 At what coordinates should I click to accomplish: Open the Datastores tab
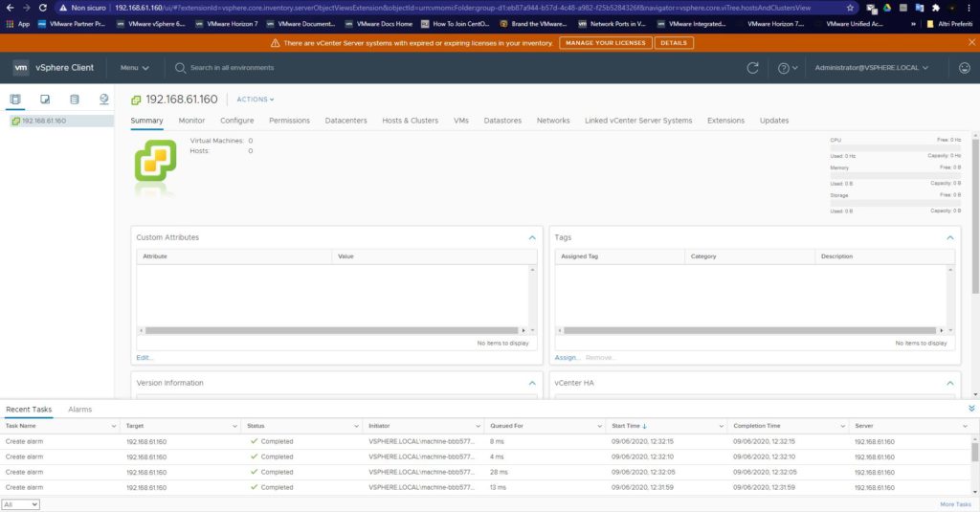502,121
